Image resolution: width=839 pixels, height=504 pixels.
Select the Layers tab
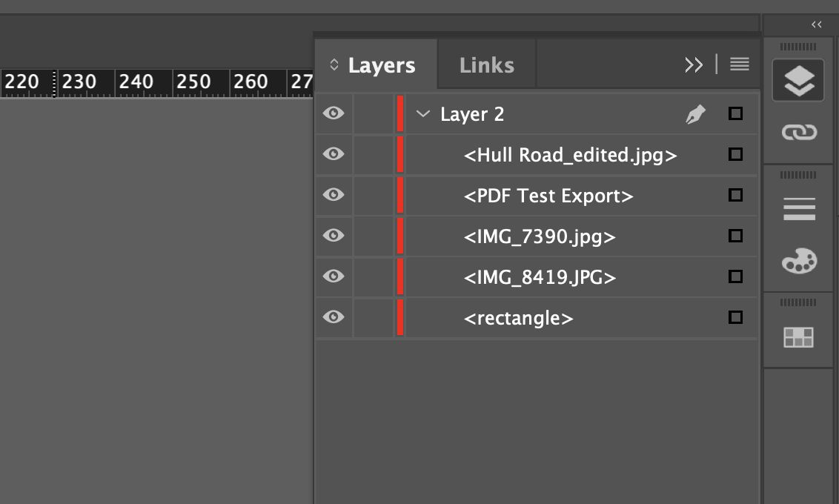[x=381, y=64]
